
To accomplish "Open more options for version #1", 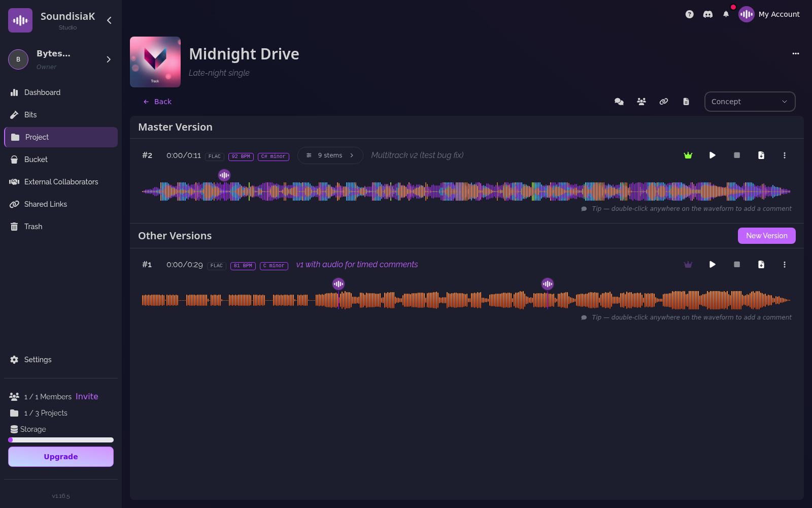I will (785, 265).
